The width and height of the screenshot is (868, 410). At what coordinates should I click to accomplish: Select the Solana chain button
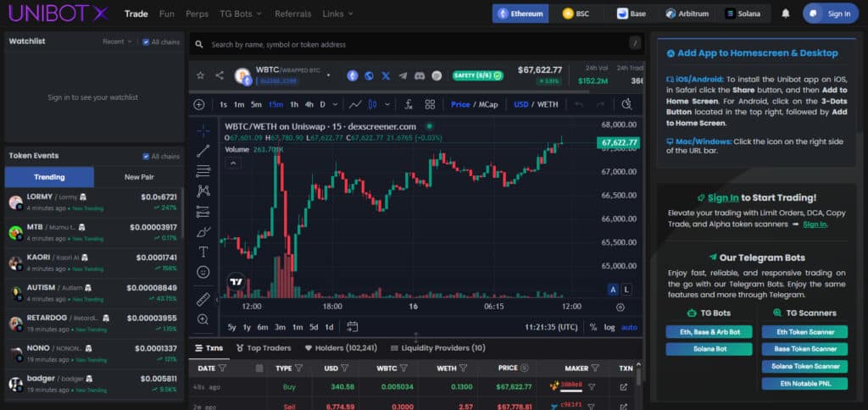click(743, 14)
